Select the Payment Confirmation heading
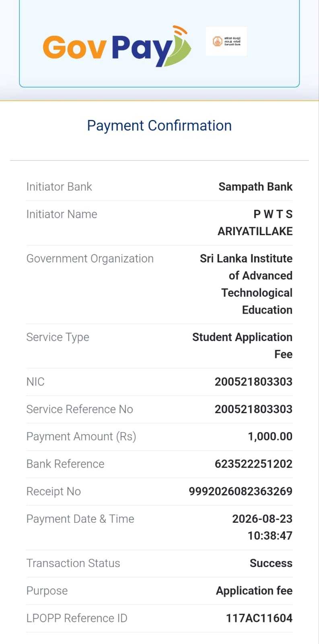This screenshot has width=319, height=644. pos(159,126)
